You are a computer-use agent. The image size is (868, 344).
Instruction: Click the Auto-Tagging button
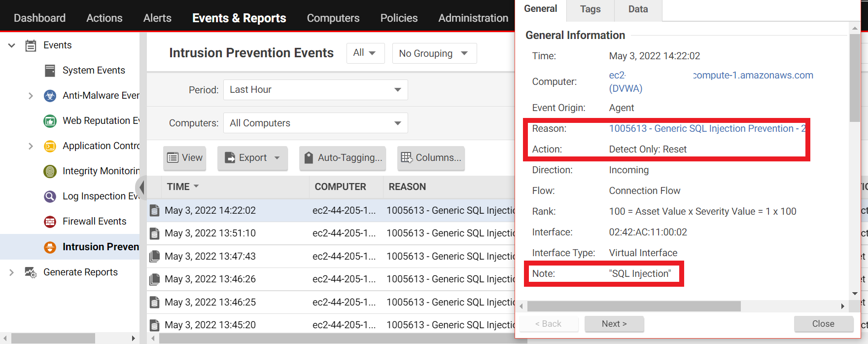tap(343, 158)
